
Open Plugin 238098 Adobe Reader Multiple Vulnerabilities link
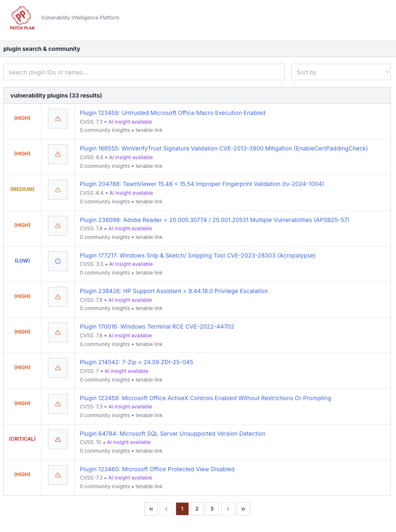coord(215,220)
